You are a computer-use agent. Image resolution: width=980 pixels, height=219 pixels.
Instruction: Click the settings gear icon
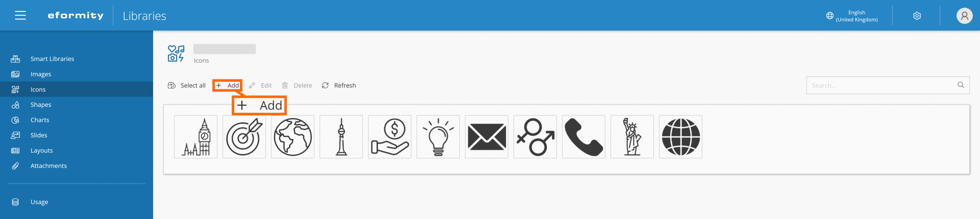pyautogui.click(x=917, y=16)
